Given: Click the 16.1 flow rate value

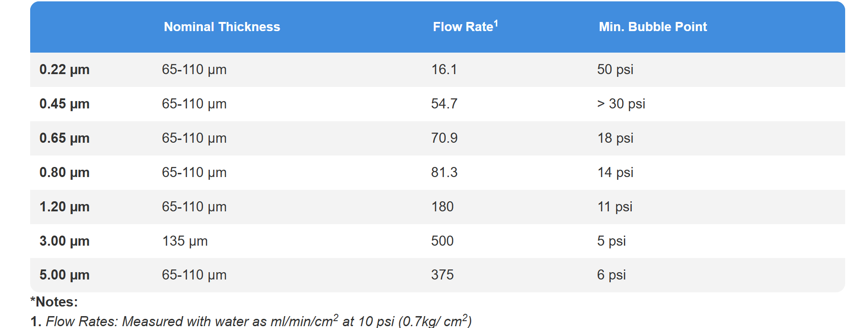Looking at the screenshot, I should click(x=444, y=70).
